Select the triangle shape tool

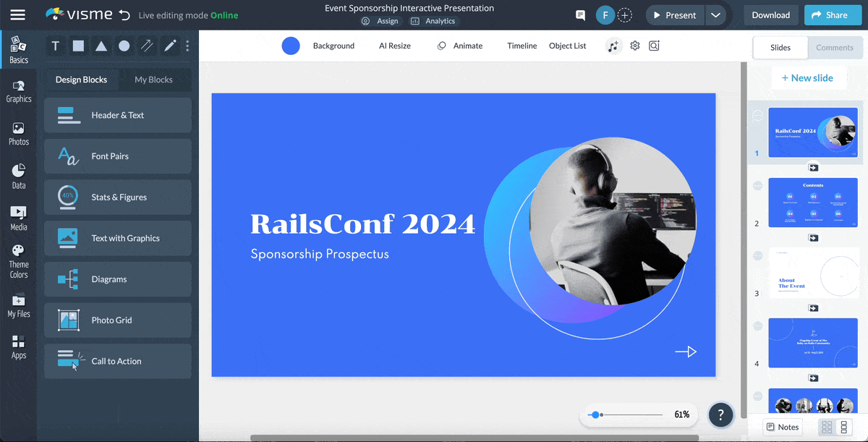point(101,46)
